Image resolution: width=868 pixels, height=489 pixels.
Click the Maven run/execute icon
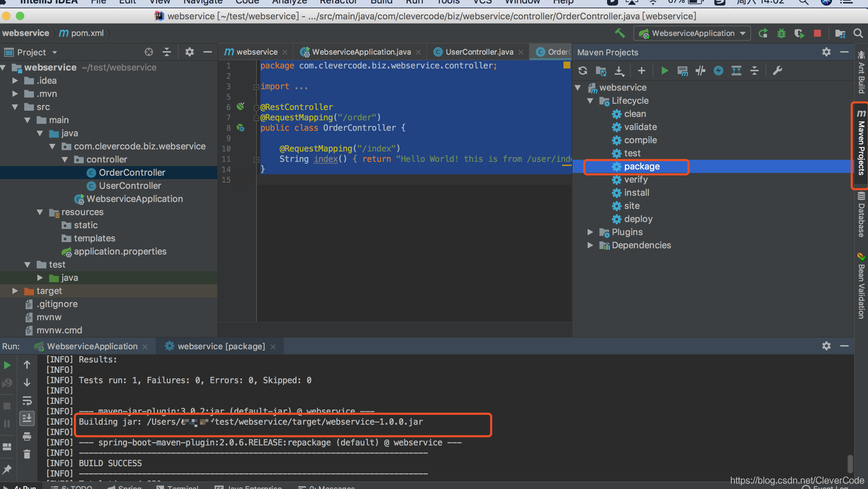click(663, 70)
